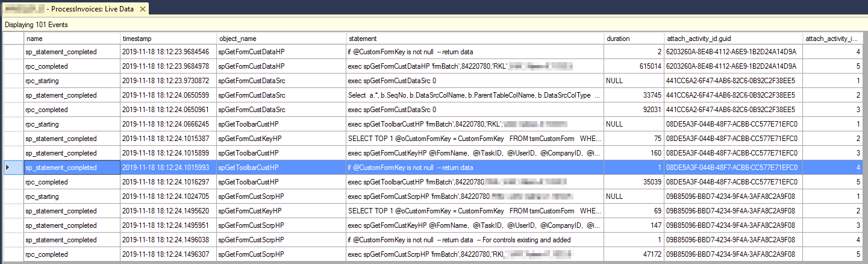Sort by the duration column header
This screenshot has width=868, height=264.
[x=634, y=38]
